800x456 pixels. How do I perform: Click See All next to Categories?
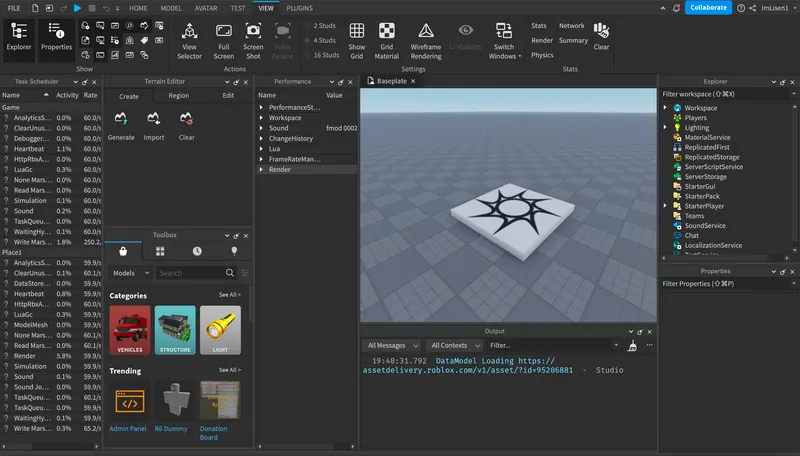[x=229, y=295]
